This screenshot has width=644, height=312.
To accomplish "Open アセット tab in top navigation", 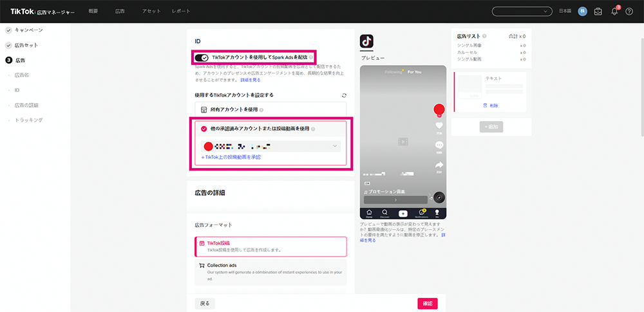I will click(151, 12).
